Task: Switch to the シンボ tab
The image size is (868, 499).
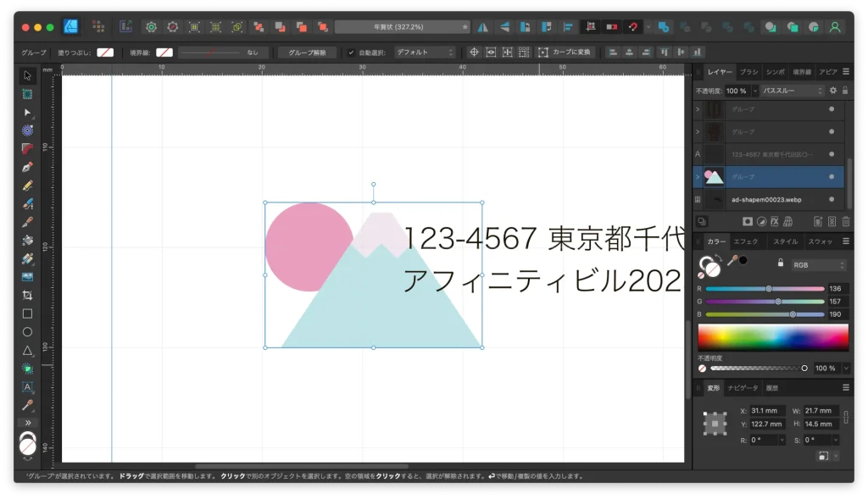Action: point(775,72)
